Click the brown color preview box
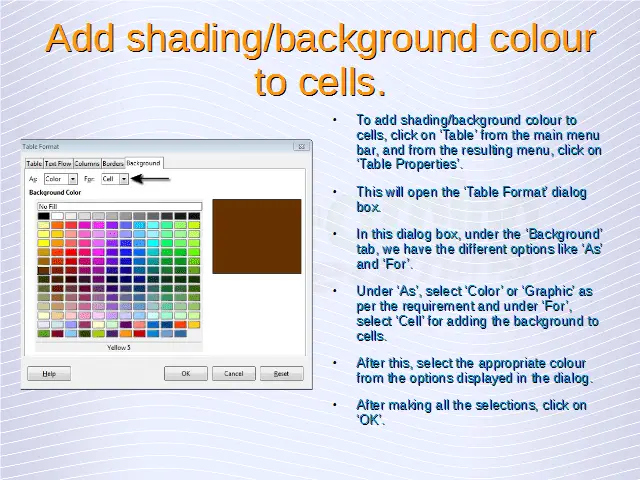This screenshot has height=480, width=640. click(256, 236)
